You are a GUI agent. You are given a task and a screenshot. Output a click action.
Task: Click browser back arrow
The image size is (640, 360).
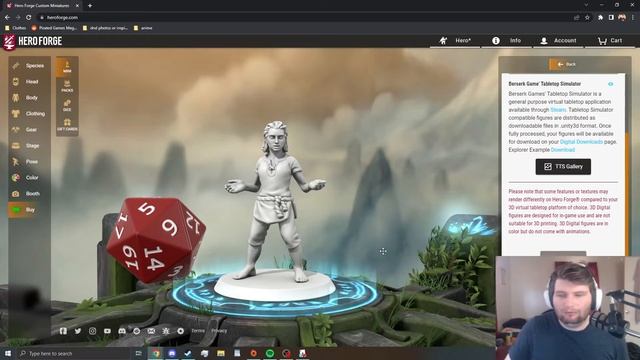pos(7,18)
